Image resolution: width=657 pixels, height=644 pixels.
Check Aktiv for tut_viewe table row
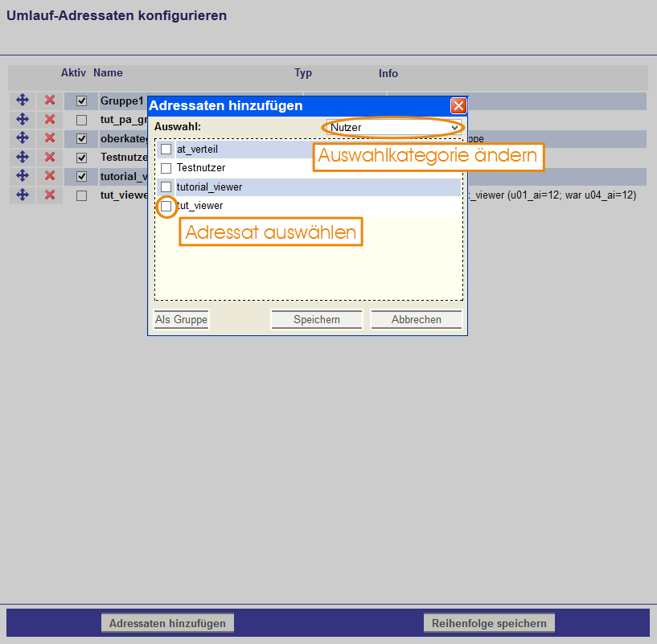click(82, 195)
